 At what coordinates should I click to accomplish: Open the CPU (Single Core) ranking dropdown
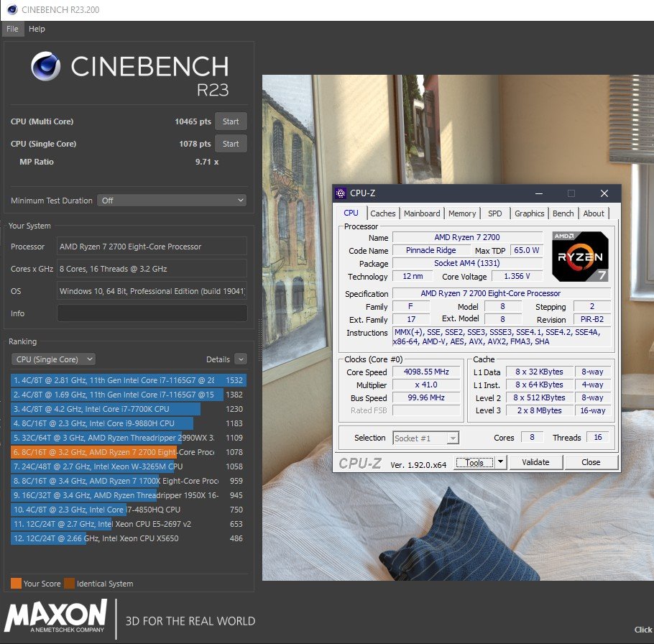pyautogui.click(x=53, y=359)
